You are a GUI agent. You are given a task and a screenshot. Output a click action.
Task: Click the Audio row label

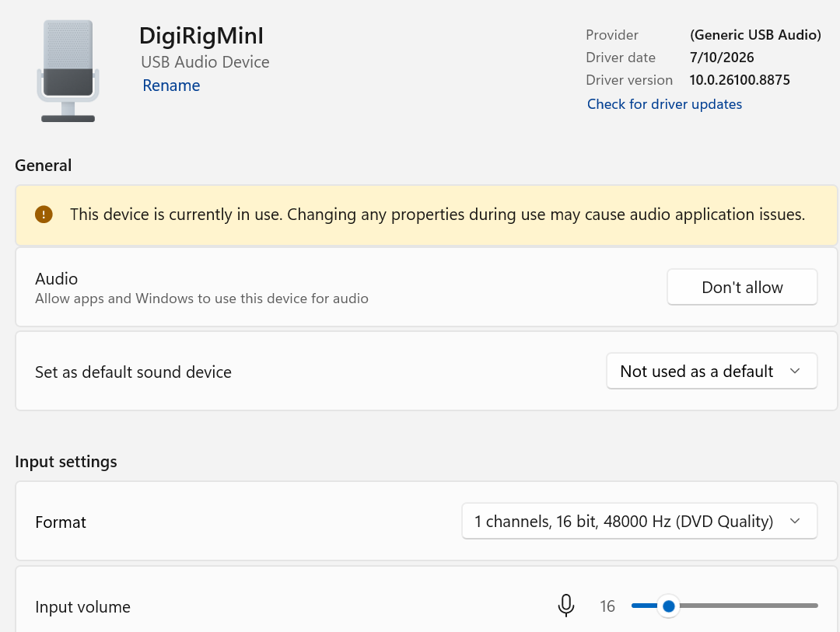click(56, 278)
